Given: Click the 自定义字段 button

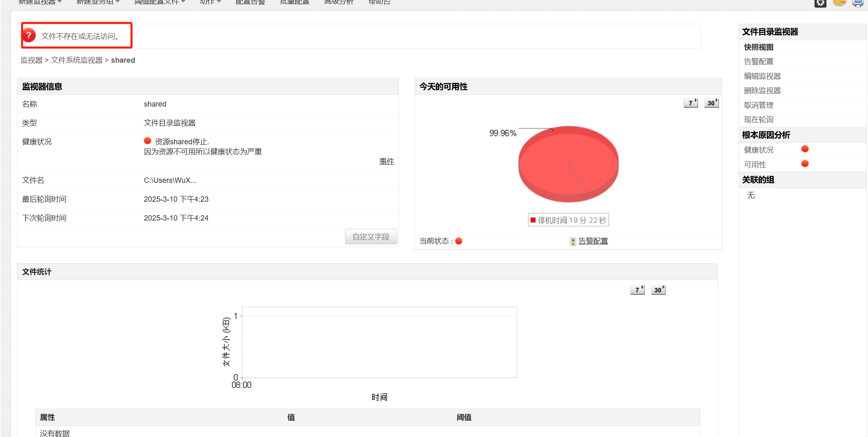Looking at the screenshot, I should (x=371, y=237).
